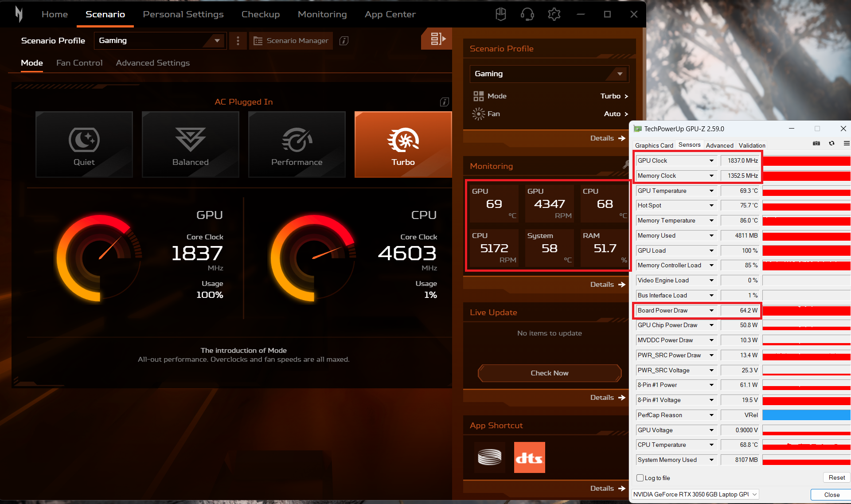851x504 pixels.
Task: Click the CPU core clock gauge
Action: (314, 258)
